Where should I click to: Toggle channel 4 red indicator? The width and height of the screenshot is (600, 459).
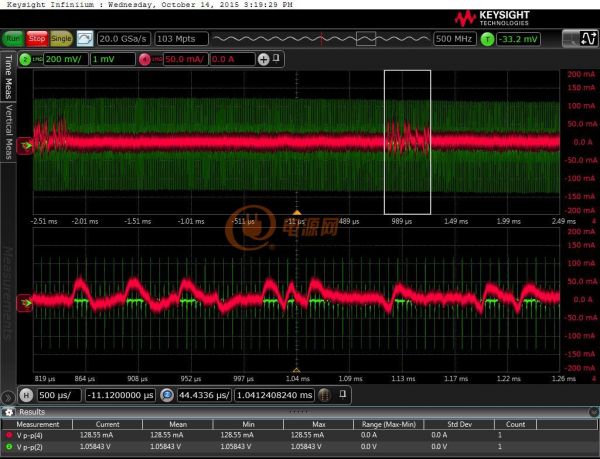click(144, 59)
